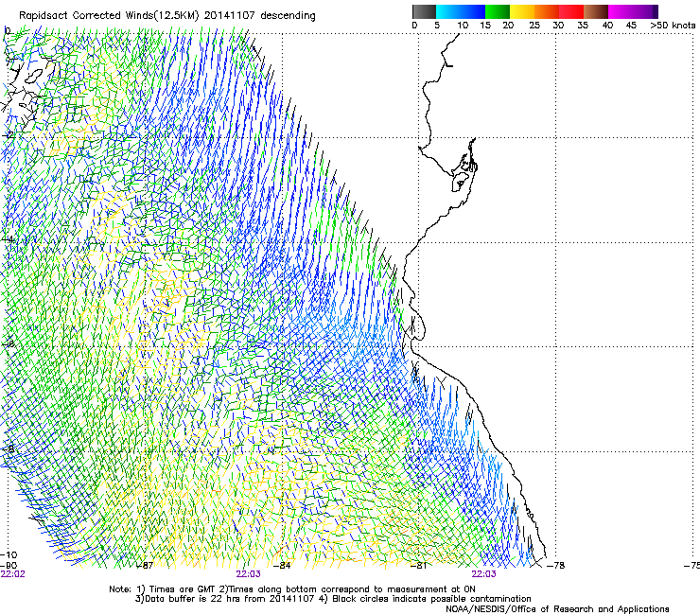Click the "40" label under the color scale
This screenshot has width=700, height=615.
607,26
